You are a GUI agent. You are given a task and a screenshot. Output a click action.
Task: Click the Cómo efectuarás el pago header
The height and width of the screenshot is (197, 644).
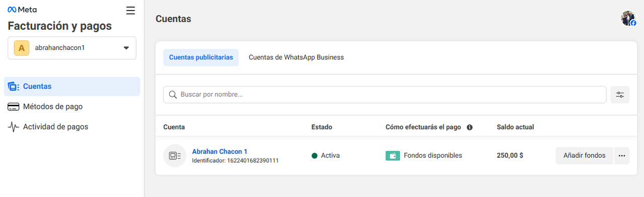pyautogui.click(x=423, y=127)
